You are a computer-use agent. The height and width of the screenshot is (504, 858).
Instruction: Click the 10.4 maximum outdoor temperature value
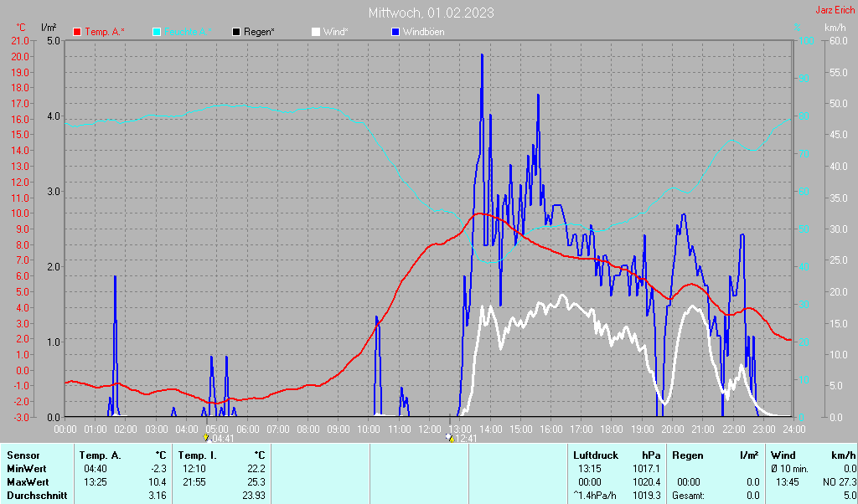157,483
